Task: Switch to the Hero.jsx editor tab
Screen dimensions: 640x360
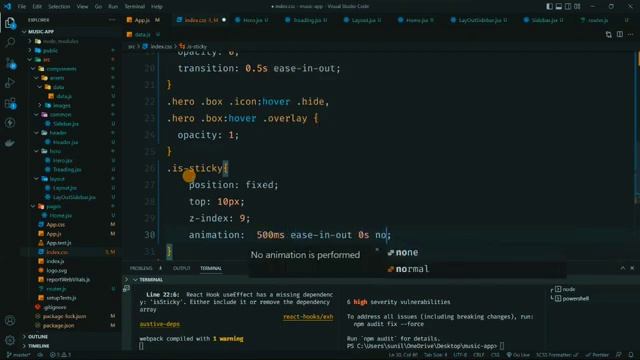Action: point(252,20)
